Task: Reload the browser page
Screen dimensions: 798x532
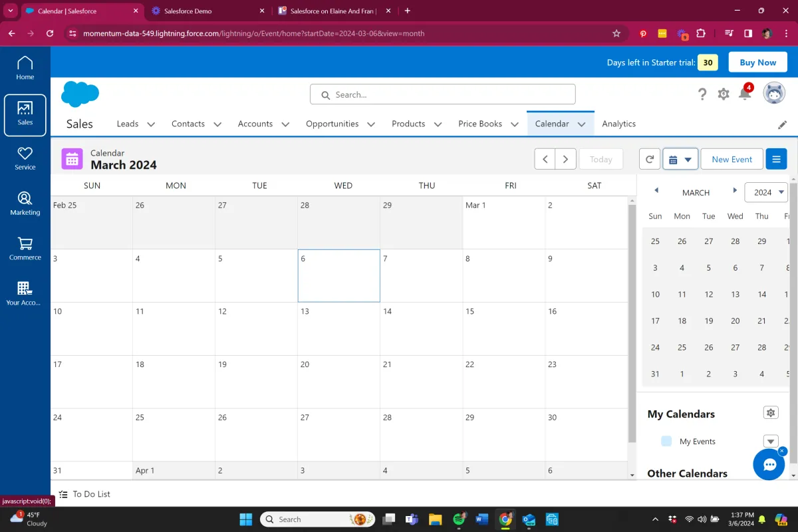Action: coord(50,33)
